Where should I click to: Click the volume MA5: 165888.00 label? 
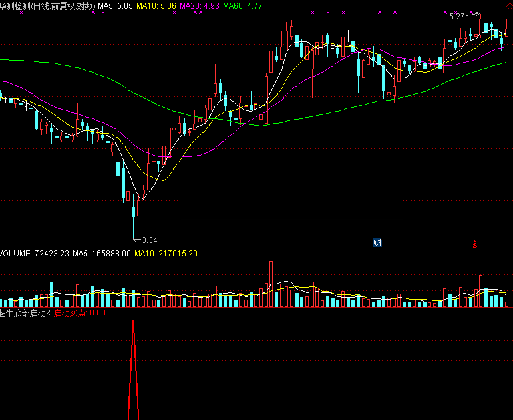[x=102, y=254]
